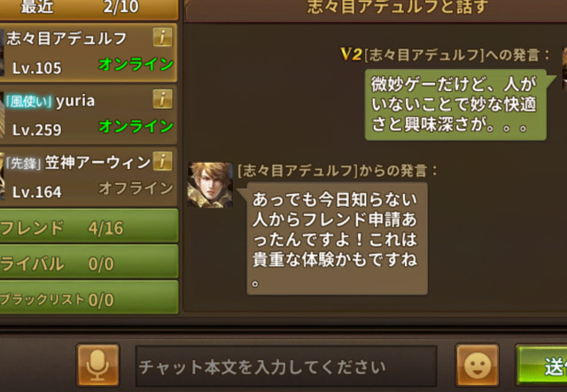Viewport: 567px width, 392px height.
Task: Click the green 送信 send button
Action: (541, 365)
